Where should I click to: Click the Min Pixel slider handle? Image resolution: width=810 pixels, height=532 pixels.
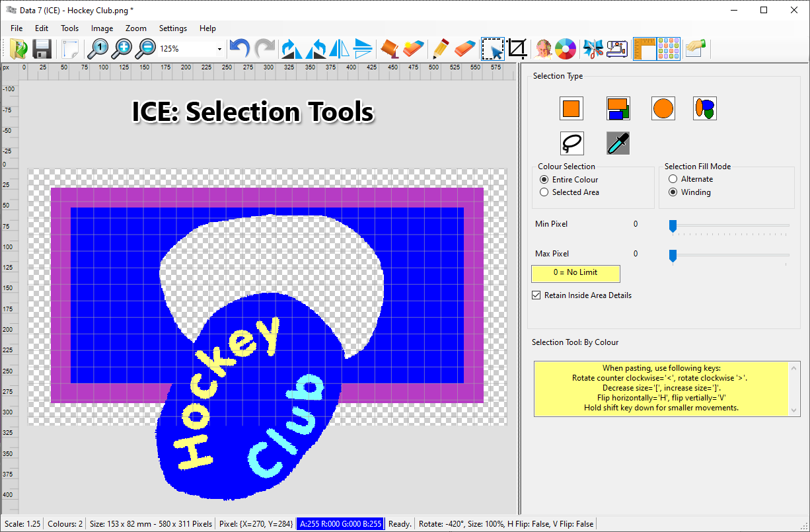pos(673,226)
